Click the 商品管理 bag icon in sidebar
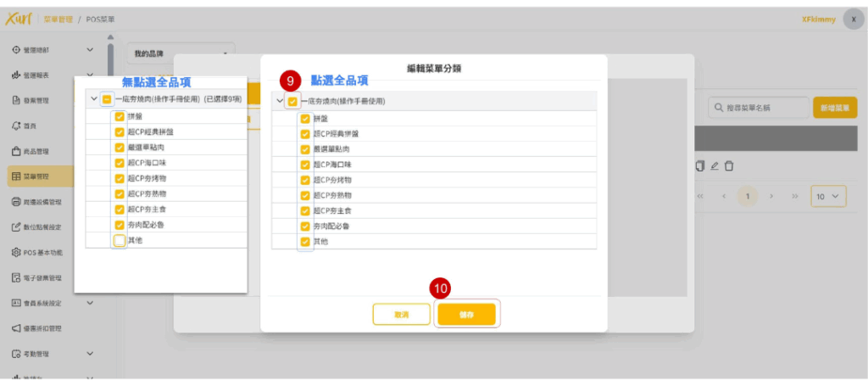The image size is (868, 386). tap(16, 152)
